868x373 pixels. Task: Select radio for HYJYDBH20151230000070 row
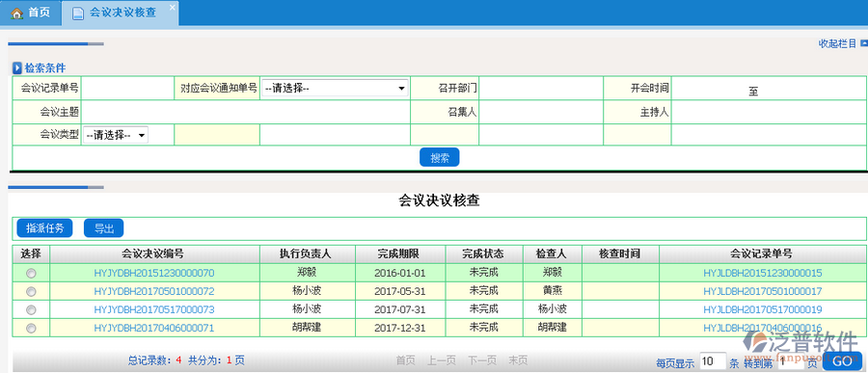tap(31, 274)
